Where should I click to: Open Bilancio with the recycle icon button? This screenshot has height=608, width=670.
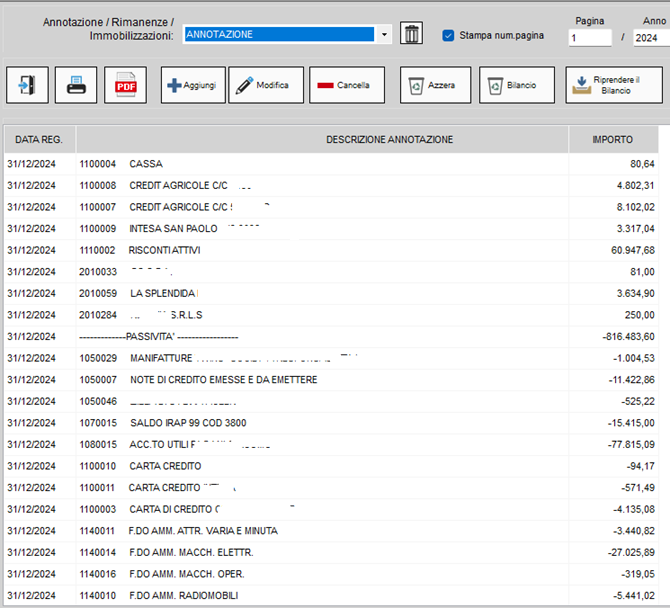tap(516, 86)
